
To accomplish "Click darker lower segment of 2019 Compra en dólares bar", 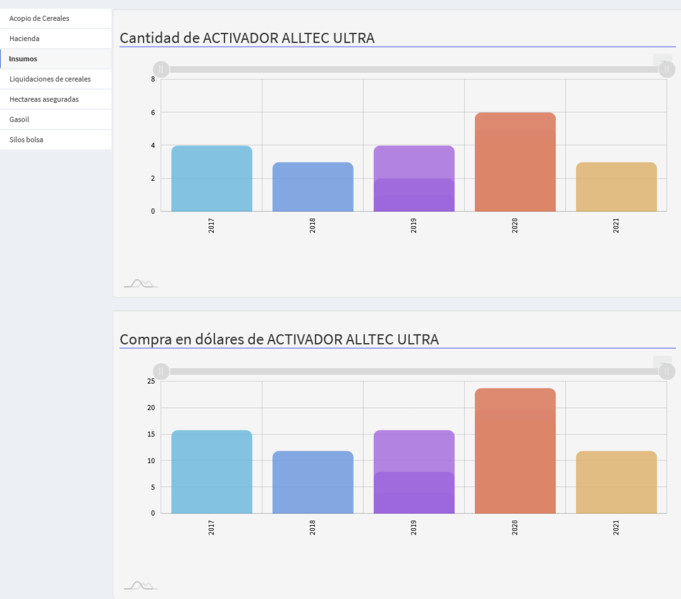I will 414,493.
